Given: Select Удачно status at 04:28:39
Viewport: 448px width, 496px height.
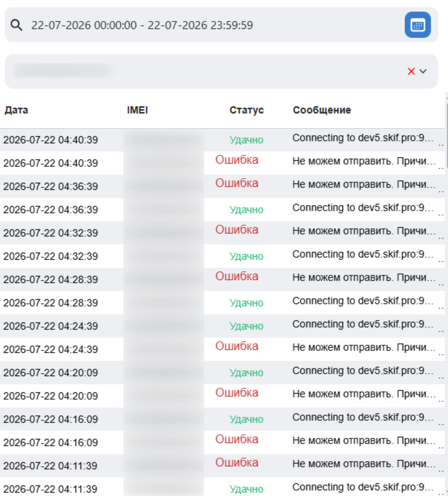Looking at the screenshot, I should (x=246, y=303).
